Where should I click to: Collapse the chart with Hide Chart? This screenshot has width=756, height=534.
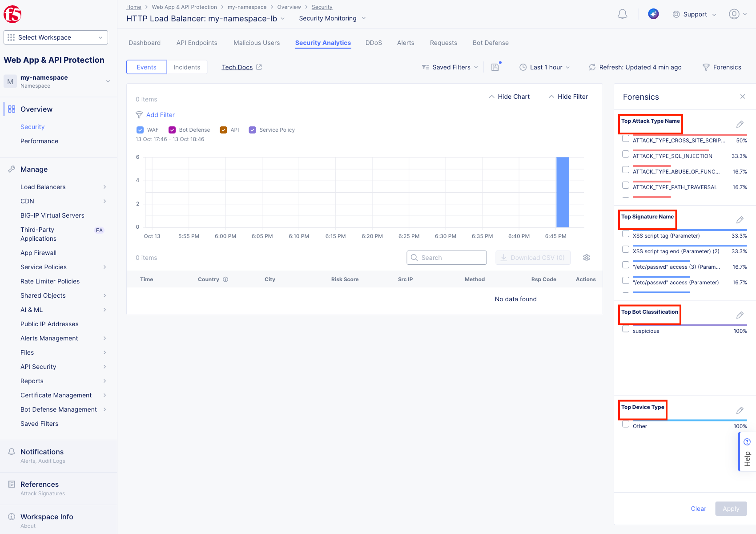510,97
